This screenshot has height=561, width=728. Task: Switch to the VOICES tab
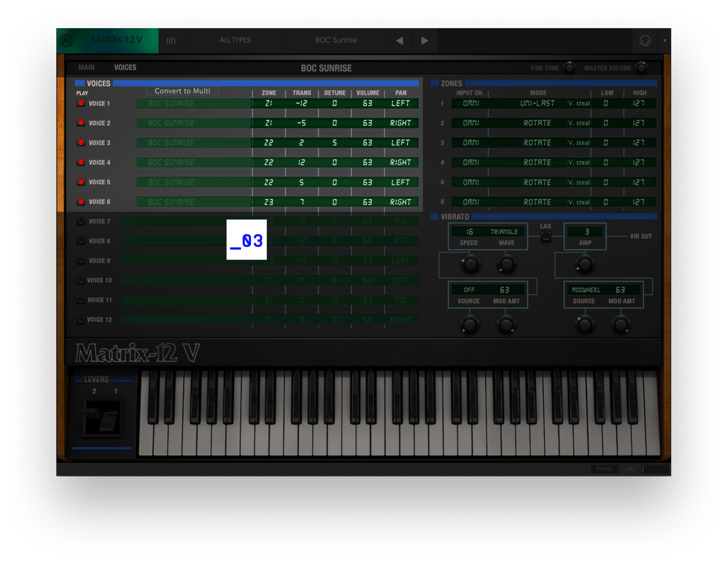pos(125,68)
